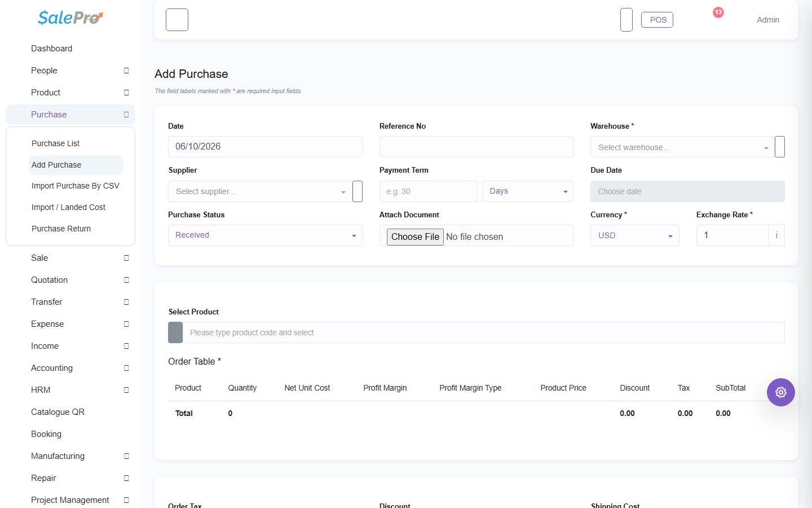Viewport: 812px width, 508px height.
Task: Open the Purchase Status Received dropdown
Action: point(265,235)
